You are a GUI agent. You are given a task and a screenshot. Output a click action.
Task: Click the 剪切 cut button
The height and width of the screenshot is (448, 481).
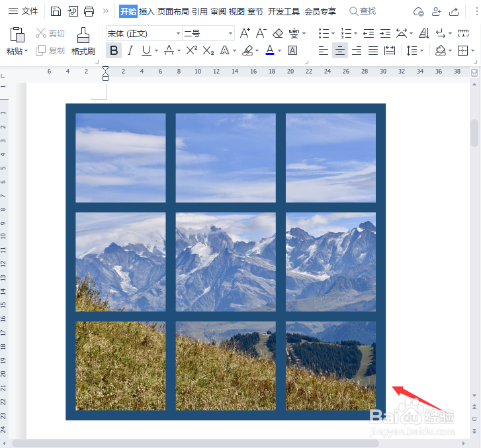[x=50, y=33]
